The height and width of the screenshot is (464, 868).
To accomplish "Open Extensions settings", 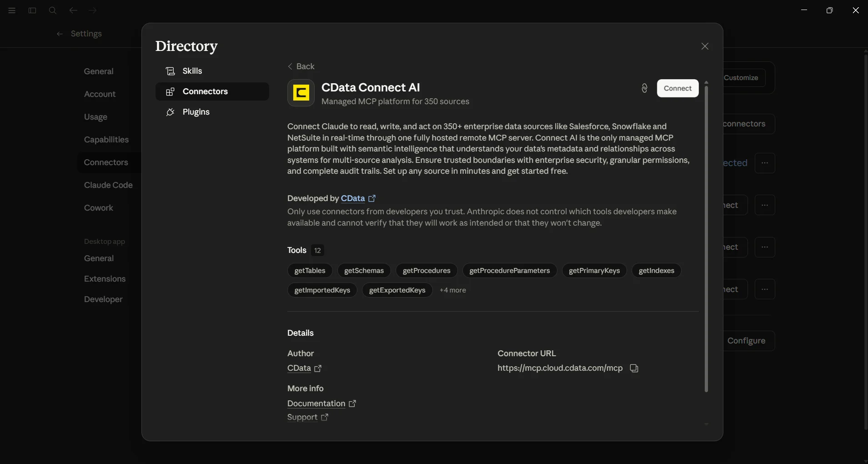I will coord(105,279).
